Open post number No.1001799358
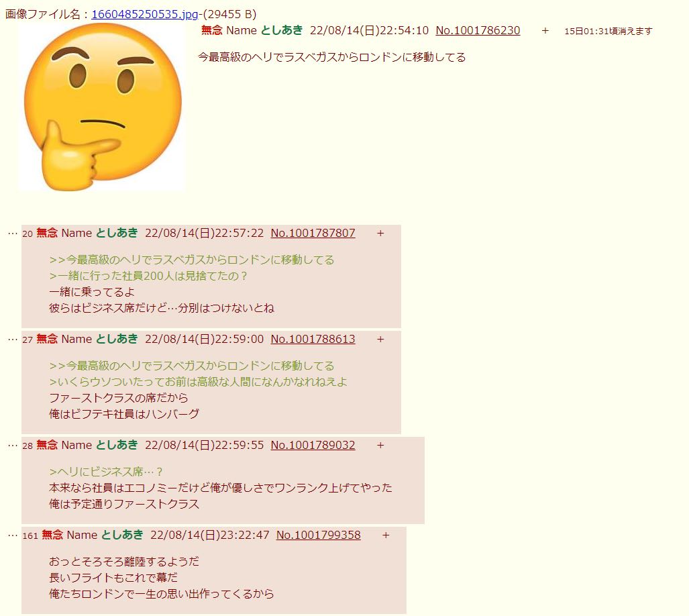 pos(318,535)
